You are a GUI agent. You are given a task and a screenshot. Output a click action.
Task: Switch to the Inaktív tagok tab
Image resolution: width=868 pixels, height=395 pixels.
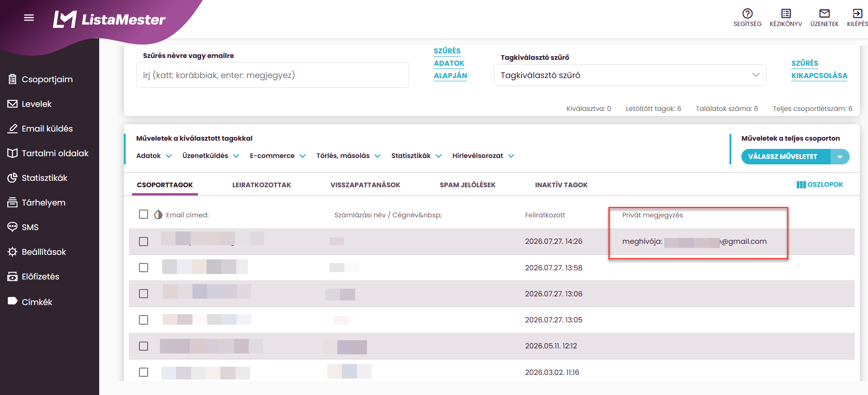[x=561, y=185]
